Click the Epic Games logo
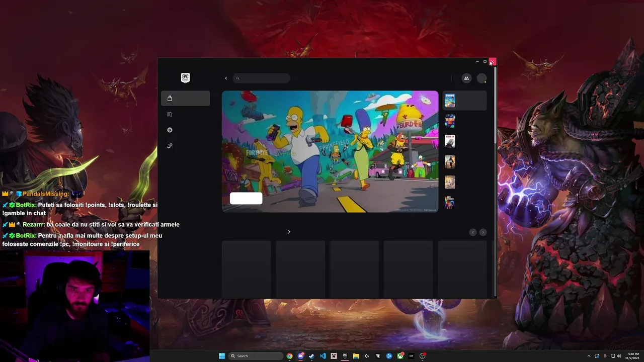Screen dimensions: 644x362 [x=185, y=78]
